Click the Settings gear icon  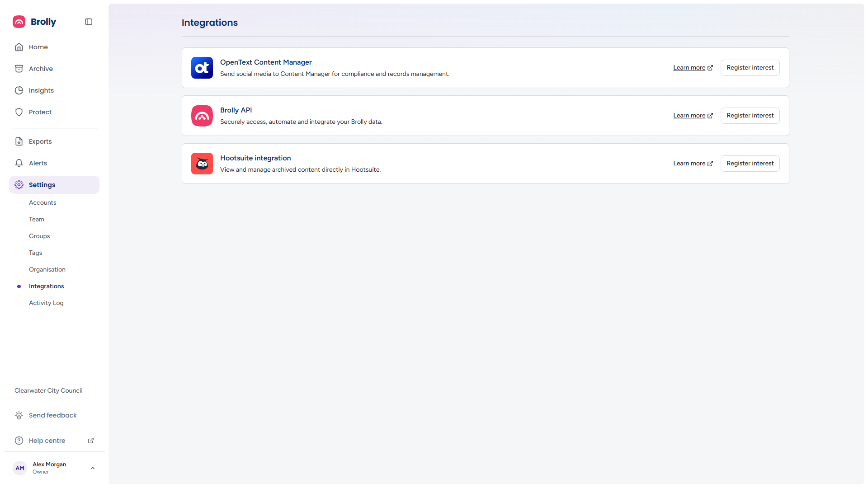pyautogui.click(x=19, y=185)
